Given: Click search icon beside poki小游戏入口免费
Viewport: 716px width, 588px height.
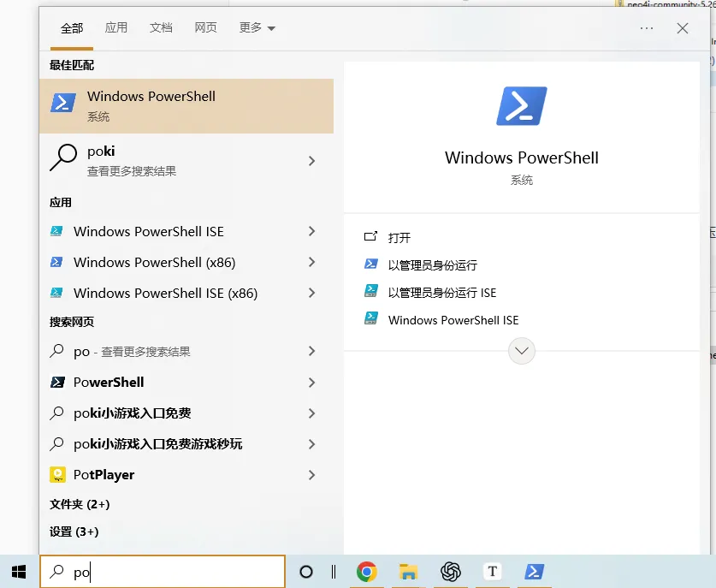Looking at the screenshot, I should coord(56,413).
